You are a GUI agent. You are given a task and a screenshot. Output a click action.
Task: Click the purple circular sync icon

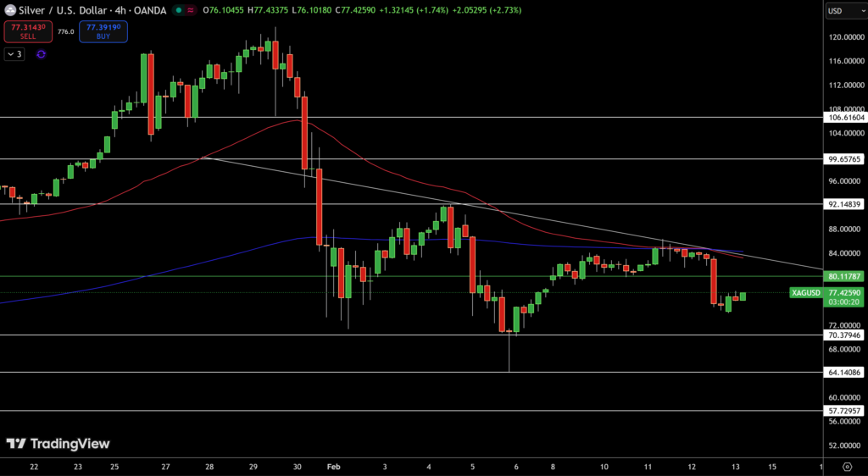[x=41, y=54]
